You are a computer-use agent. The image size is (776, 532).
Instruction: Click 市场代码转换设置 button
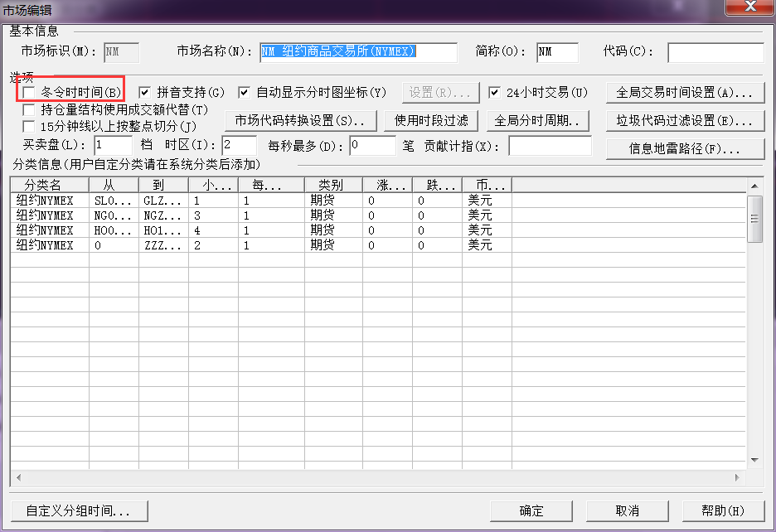click(301, 121)
